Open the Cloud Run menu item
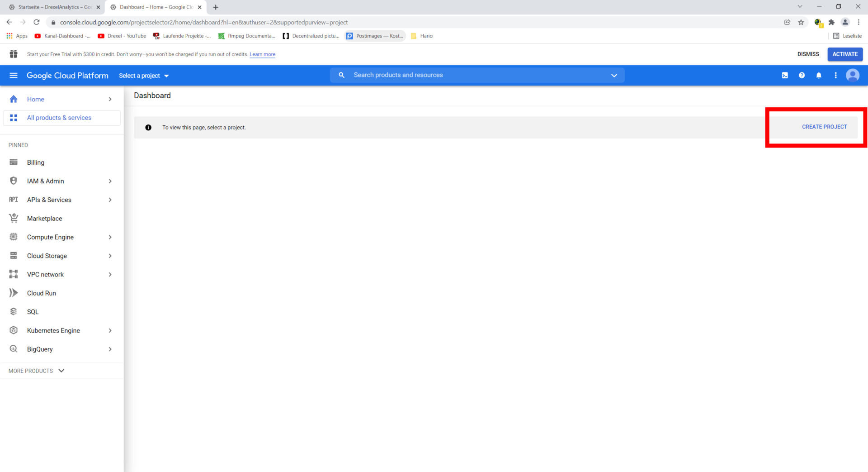Screen dimensions: 868x472 [x=61, y=293]
